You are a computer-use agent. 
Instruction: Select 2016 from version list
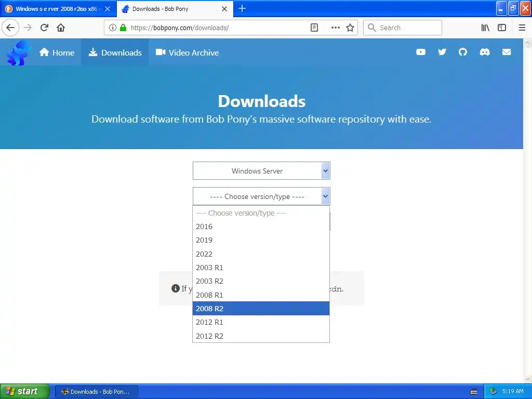tap(261, 227)
